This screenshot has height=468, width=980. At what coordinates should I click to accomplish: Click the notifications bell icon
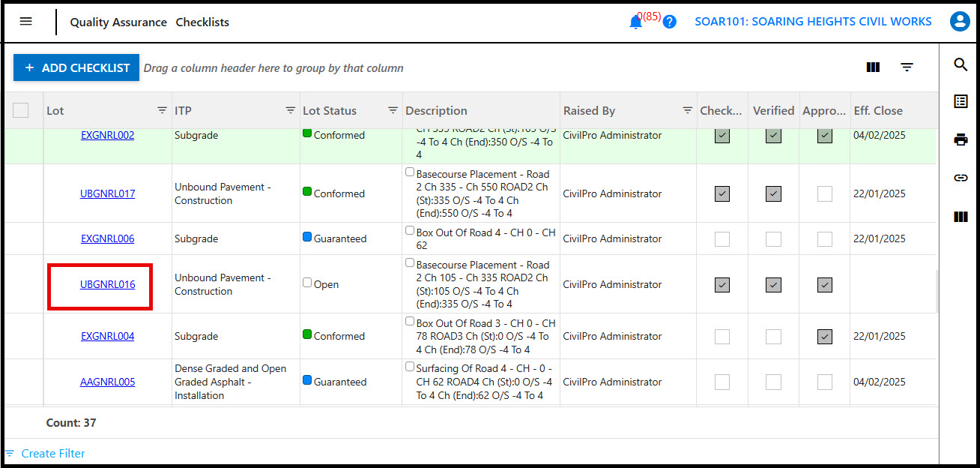pos(635,22)
